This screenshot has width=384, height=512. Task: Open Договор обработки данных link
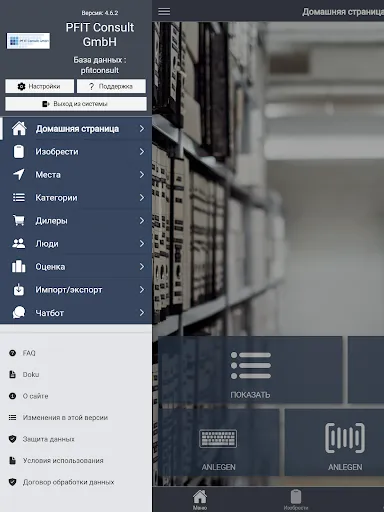point(68,482)
